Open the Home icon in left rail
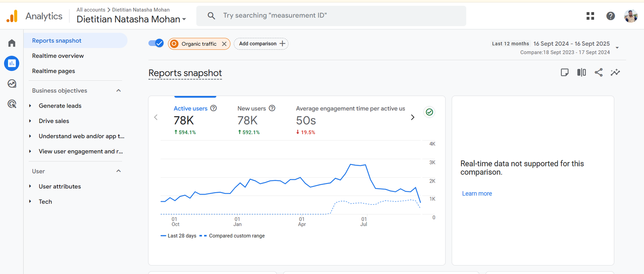This screenshot has height=274, width=644. coord(12,43)
